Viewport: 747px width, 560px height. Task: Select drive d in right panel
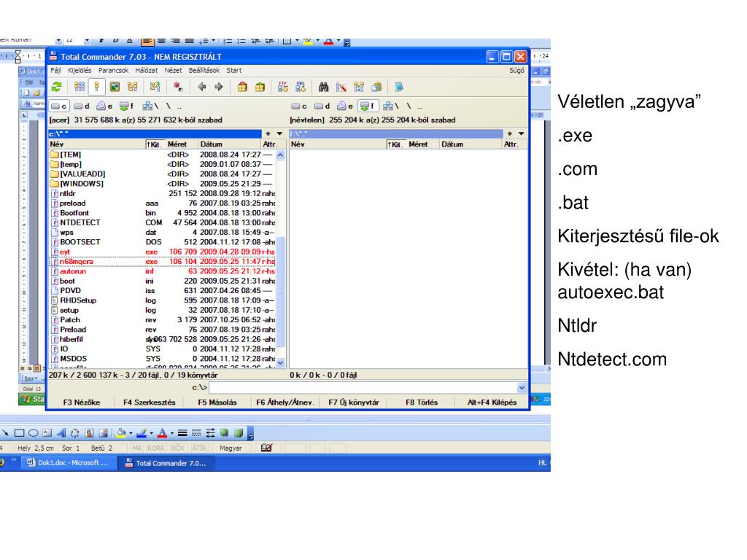(x=322, y=106)
